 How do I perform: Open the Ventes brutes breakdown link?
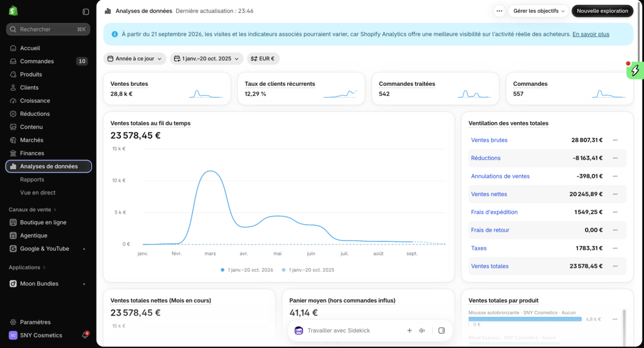[x=489, y=140]
